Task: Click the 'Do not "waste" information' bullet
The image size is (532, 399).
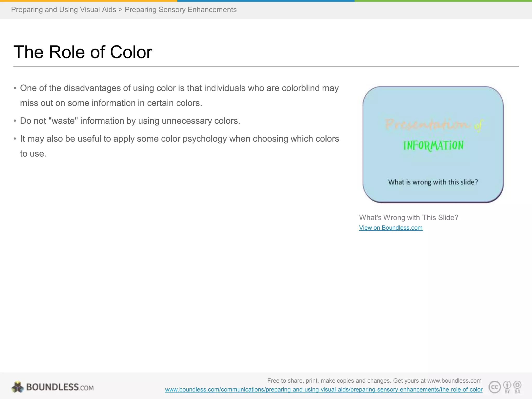Action: 130,121
